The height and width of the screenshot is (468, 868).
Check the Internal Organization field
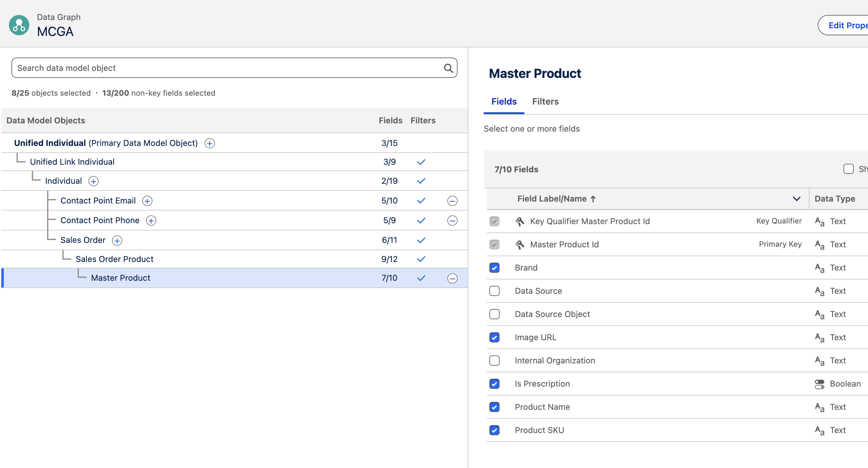pos(494,361)
